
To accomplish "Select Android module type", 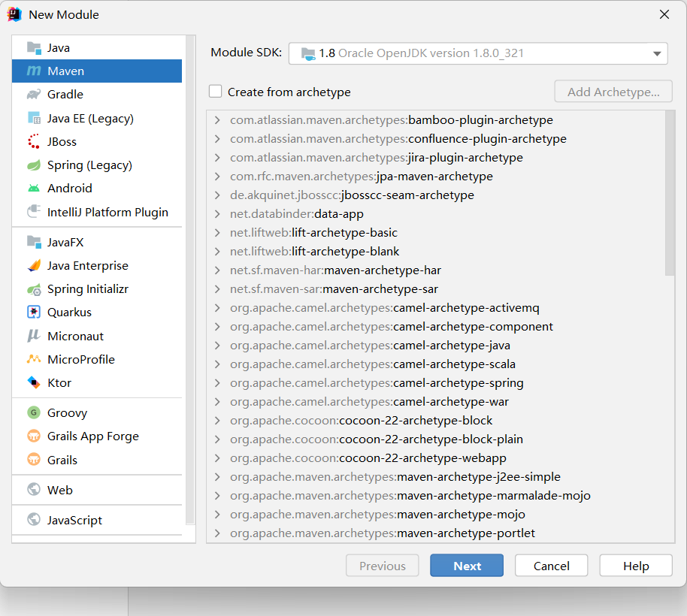I will point(97,189).
